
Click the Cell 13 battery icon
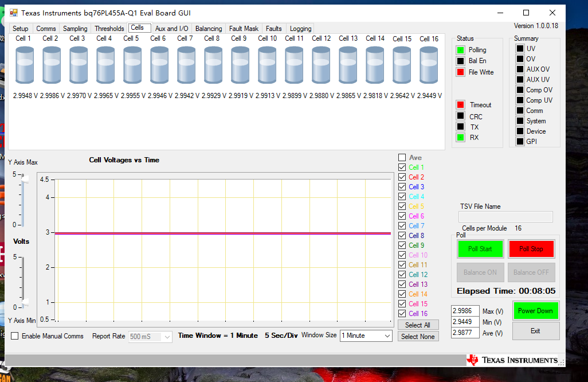coord(348,65)
